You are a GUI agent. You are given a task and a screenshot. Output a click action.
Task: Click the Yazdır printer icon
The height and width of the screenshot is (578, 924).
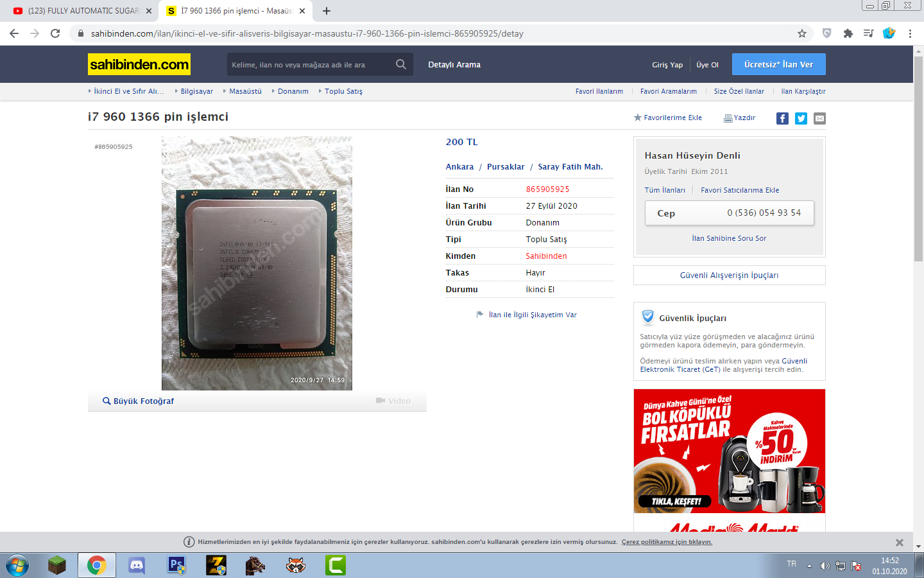(728, 118)
